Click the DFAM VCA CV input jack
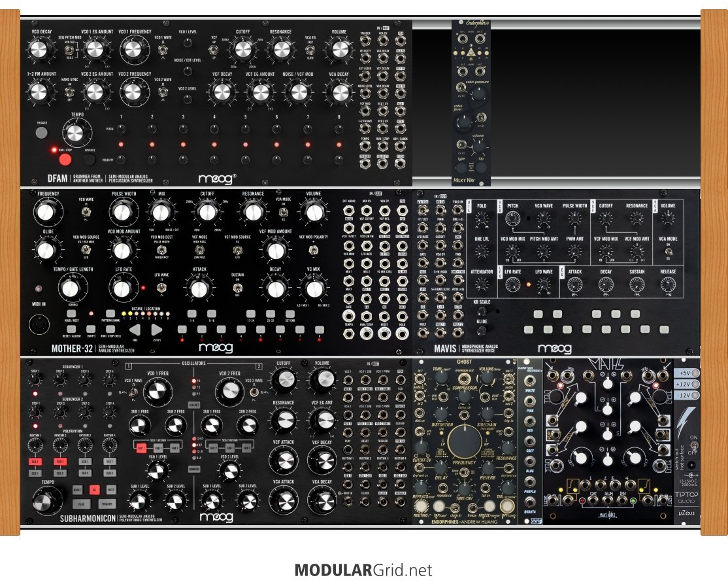Screen dimensions: 728x584 pyautogui.click(x=382, y=41)
